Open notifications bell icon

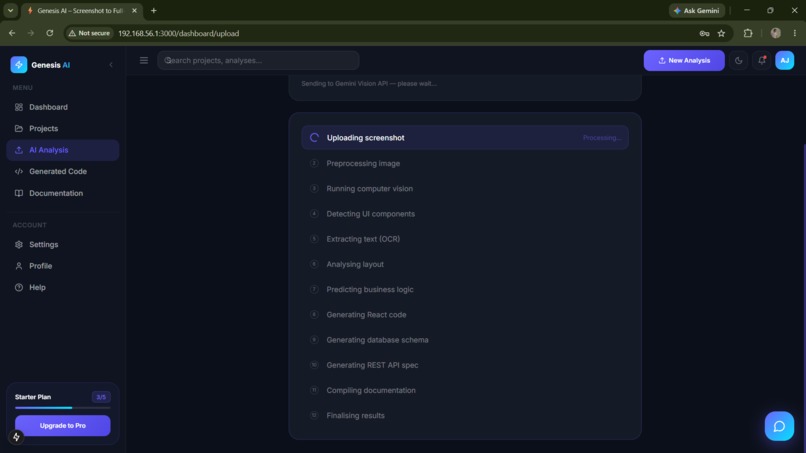762,61
